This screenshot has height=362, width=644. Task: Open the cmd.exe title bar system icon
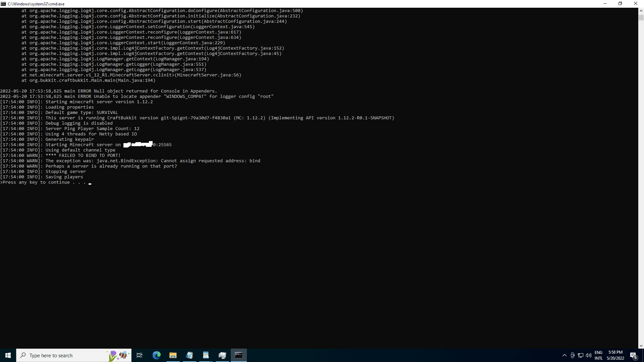[x=3, y=4]
